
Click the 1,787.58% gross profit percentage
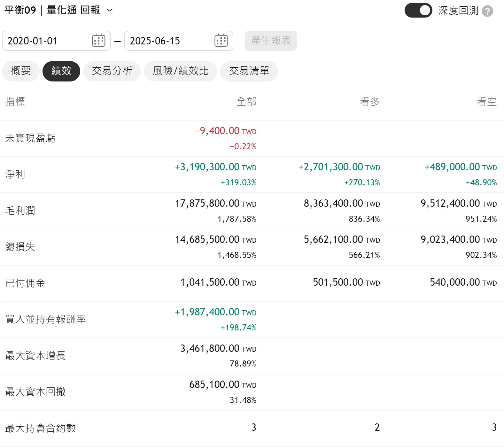[x=237, y=219]
